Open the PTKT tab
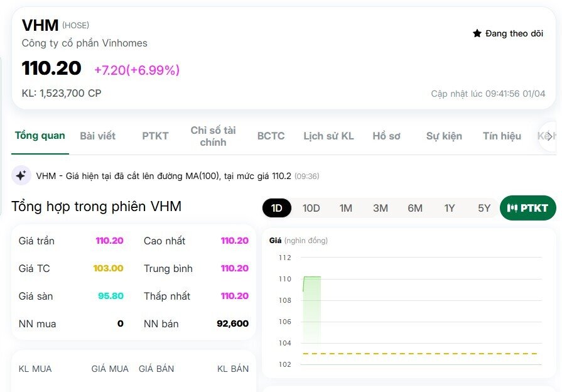 pyautogui.click(x=154, y=136)
